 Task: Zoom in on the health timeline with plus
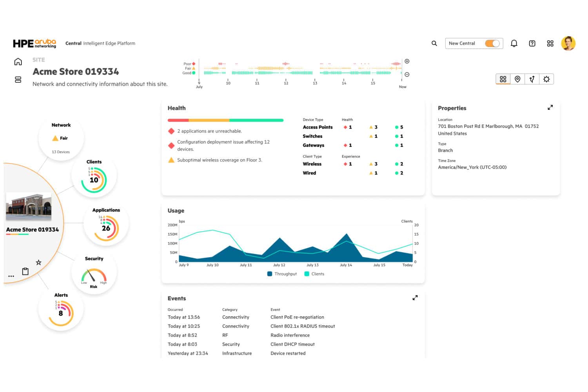coord(407,61)
